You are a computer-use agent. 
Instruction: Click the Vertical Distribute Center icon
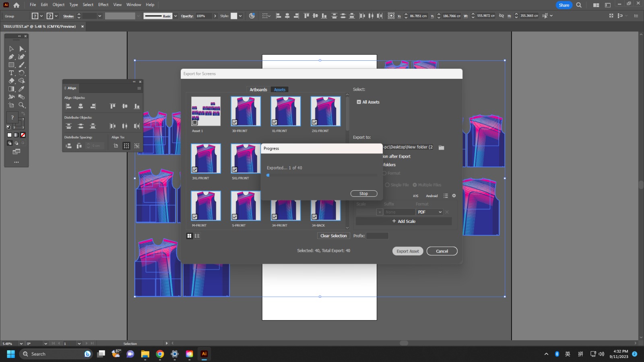coord(81,125)
